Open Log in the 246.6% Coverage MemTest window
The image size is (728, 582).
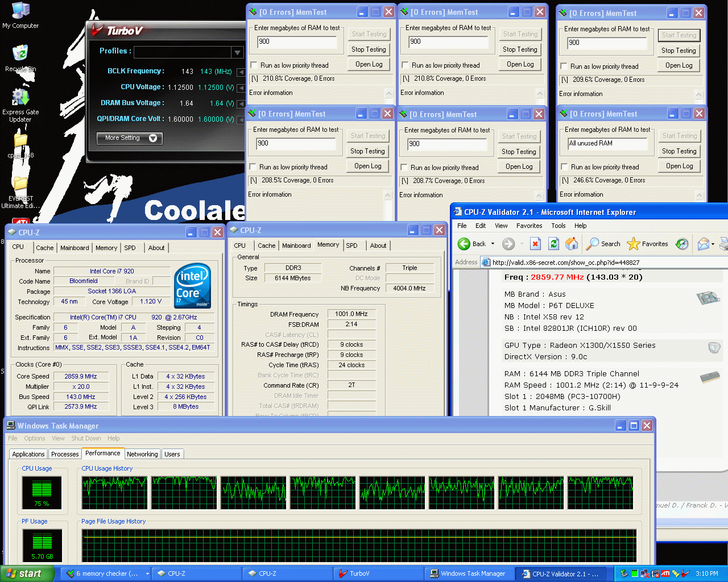679,166
